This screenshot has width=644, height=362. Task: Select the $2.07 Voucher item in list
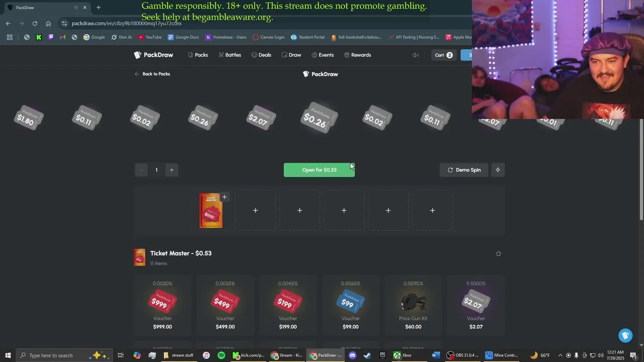click(476, 305)
